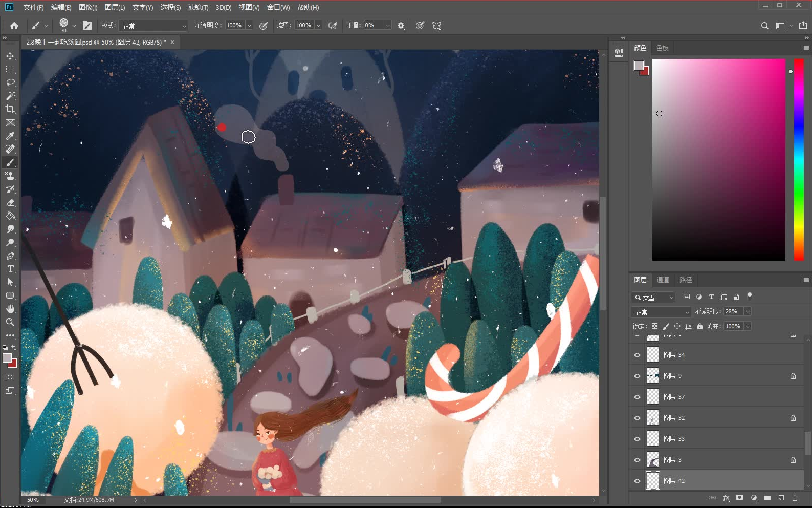Create a new layer icon

click(x=781, y=498)
